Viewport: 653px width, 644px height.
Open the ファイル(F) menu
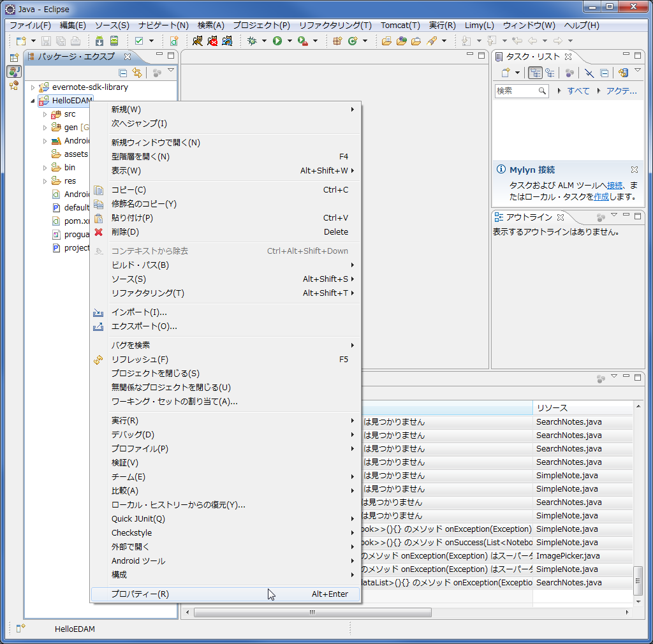[x=30, y=26]
